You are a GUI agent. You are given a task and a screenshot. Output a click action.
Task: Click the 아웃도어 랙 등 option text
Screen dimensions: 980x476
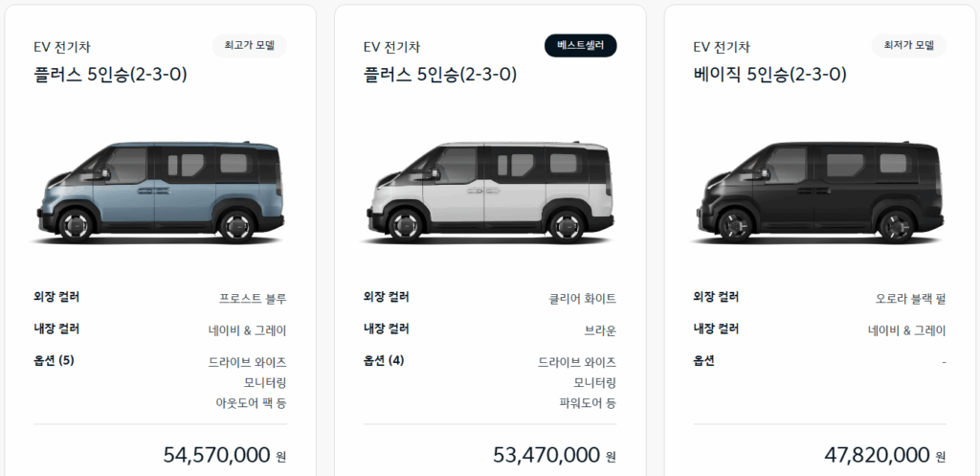pos(251,403)
